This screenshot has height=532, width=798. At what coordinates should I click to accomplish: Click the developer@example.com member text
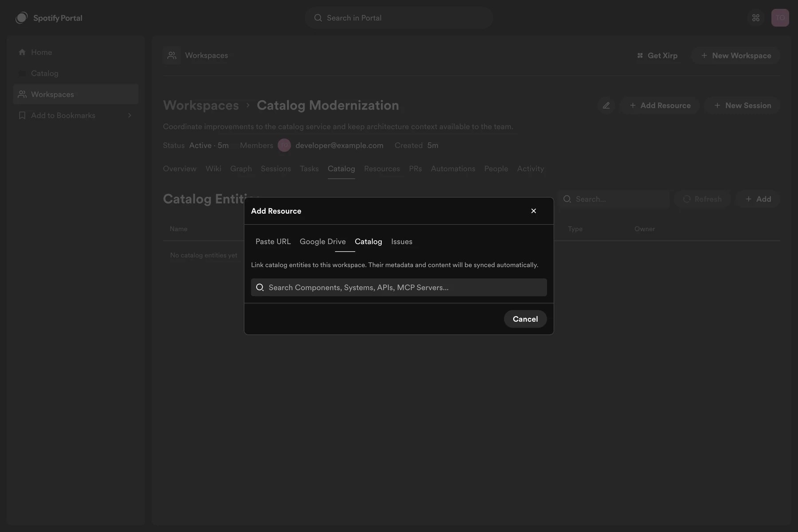click(340, 145)
